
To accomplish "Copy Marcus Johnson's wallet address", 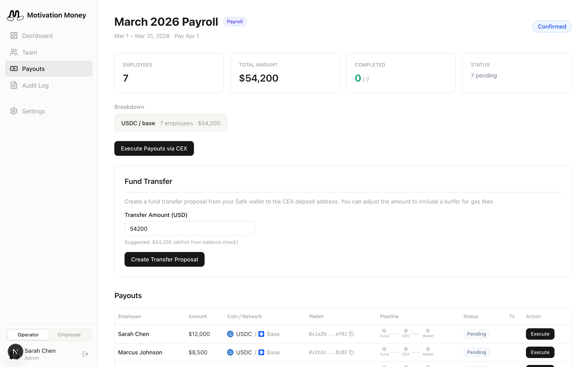I will tap(351, 352).
